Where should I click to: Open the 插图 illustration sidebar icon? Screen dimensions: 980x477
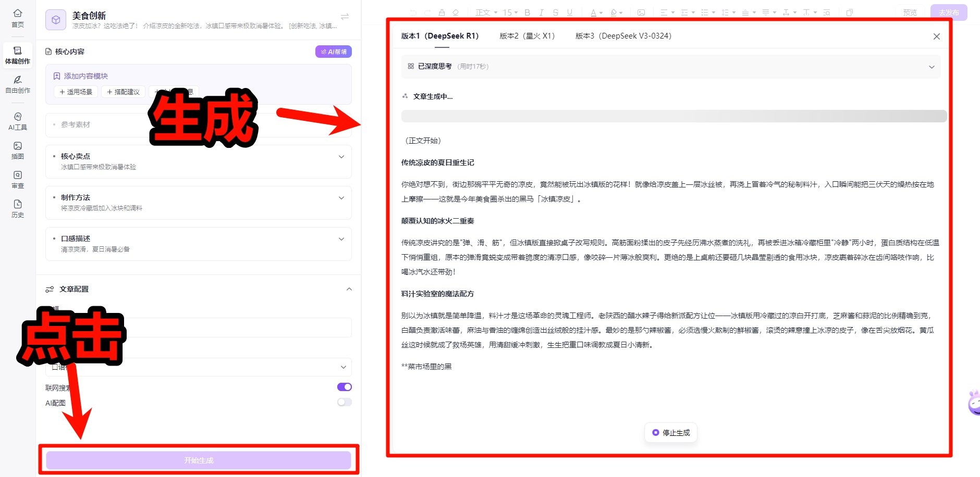pyautogui.click(x=18, y=150)
